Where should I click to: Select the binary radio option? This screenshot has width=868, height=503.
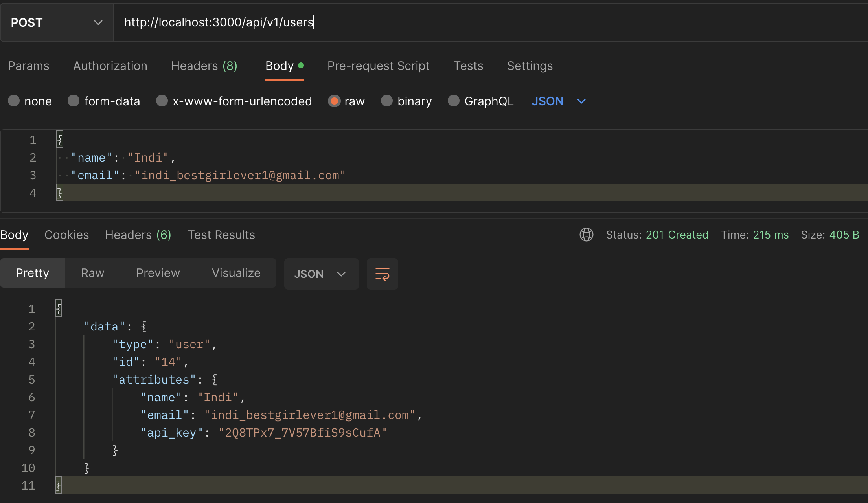pos(387,101)
